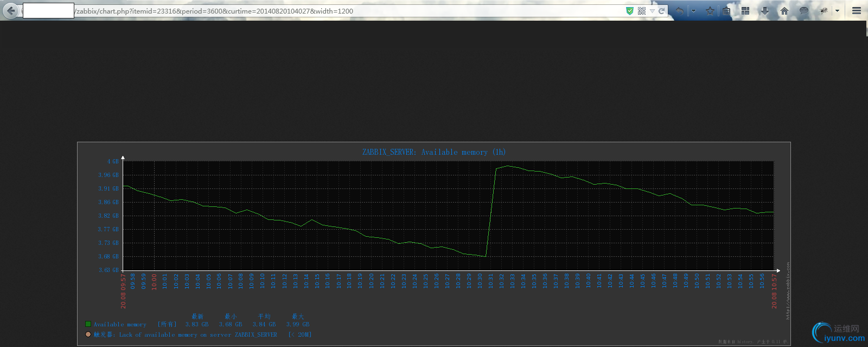868x347 pixels.
Task: Click the trigger threshold '[< 20M]'
Action: 300,335
